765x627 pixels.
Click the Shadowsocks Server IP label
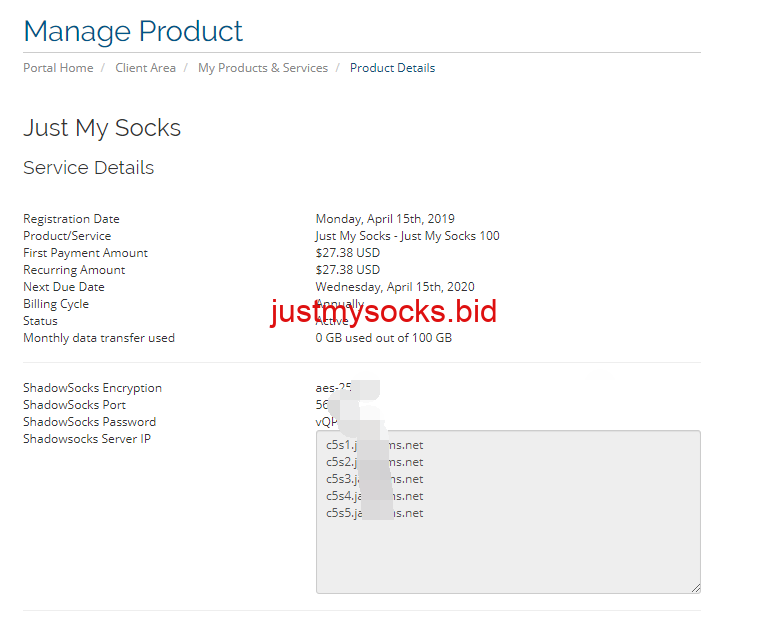[87, 439]
